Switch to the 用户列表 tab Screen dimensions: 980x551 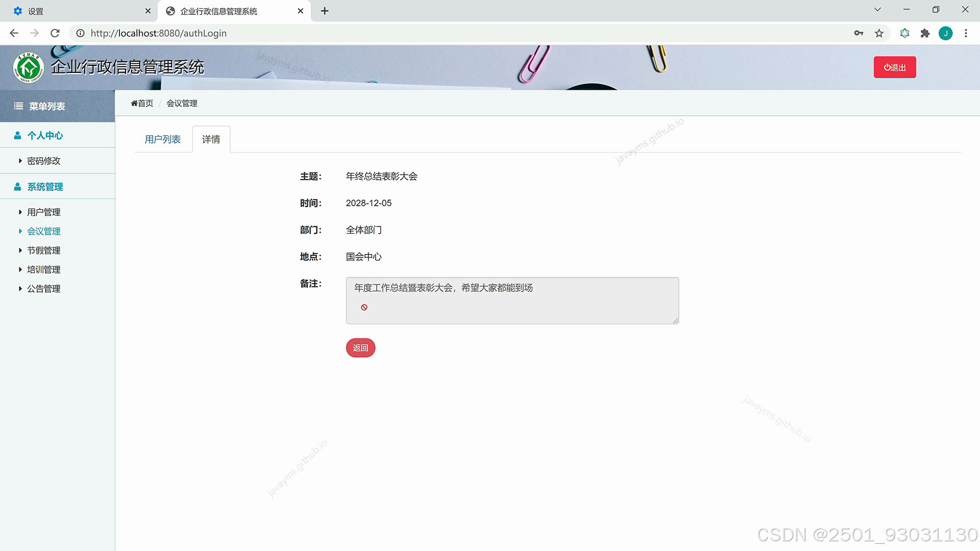coord(162,139)
